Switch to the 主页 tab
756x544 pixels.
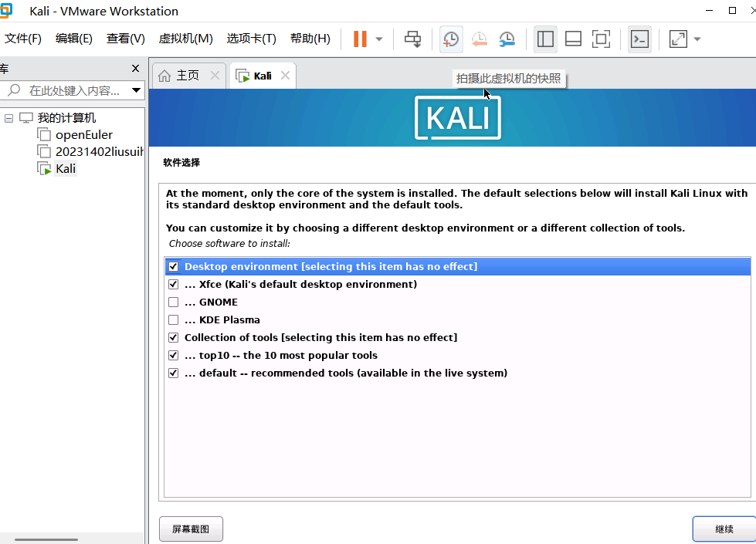coord(188,76)
